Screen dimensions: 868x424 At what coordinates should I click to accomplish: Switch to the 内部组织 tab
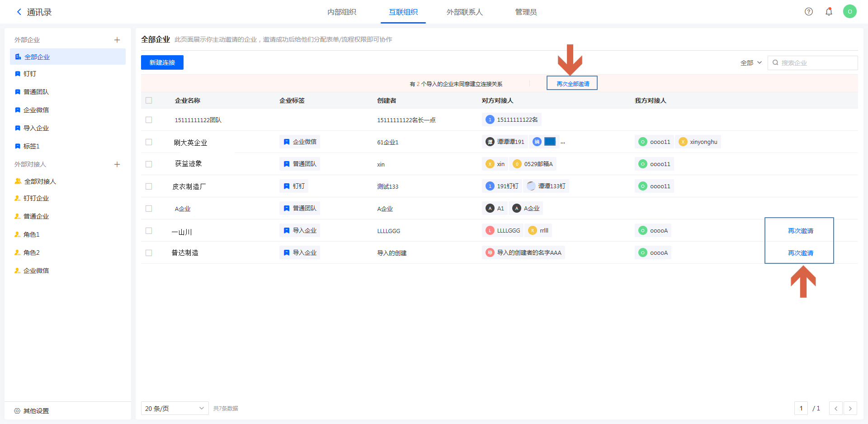click(x=342, y=12)
